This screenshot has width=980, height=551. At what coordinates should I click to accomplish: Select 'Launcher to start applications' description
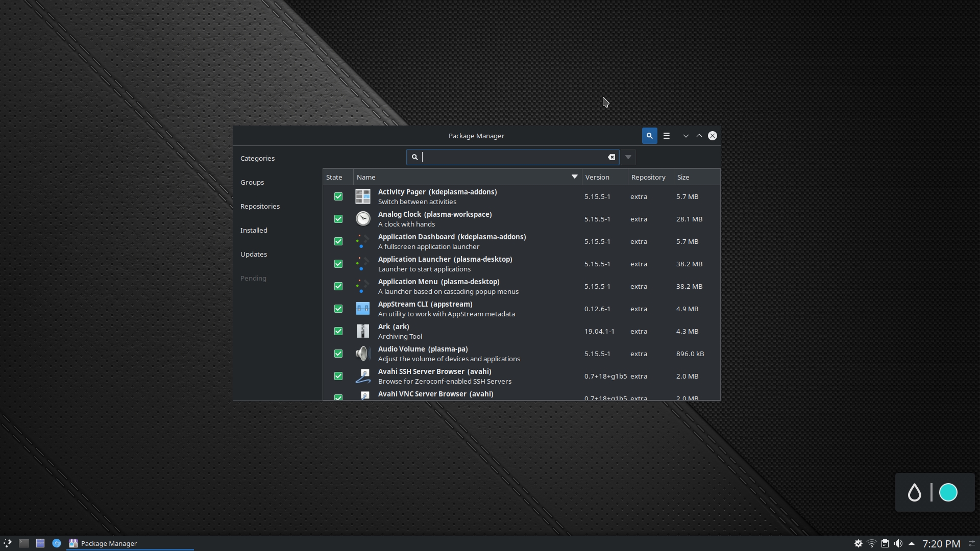(x=424, y=269)
